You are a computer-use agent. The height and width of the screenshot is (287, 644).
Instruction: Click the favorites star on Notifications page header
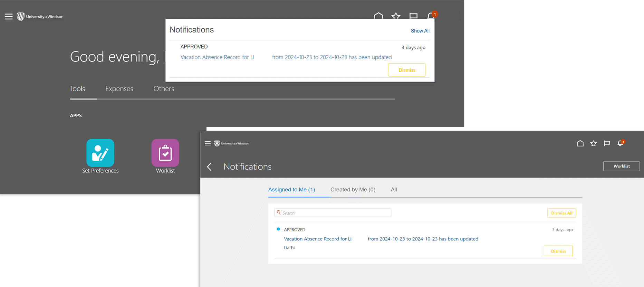click(593, 143)
